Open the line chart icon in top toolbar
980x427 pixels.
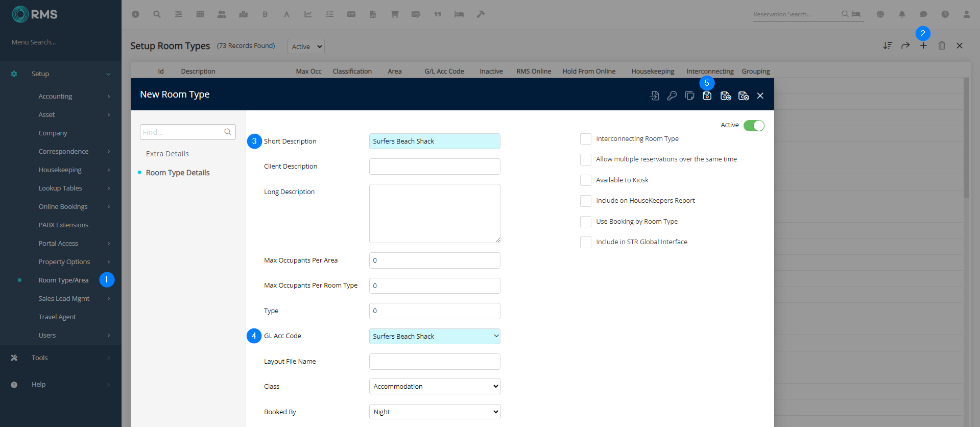[308, 14]
